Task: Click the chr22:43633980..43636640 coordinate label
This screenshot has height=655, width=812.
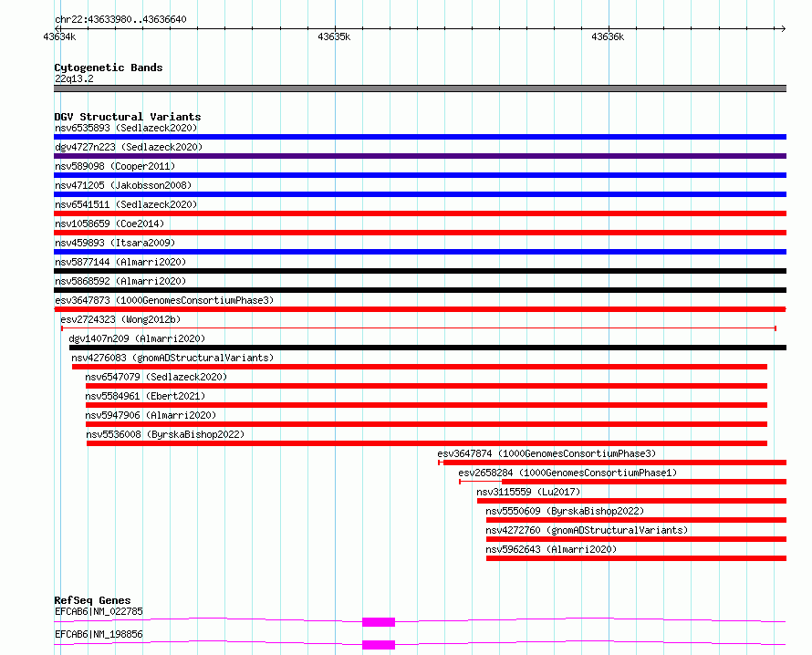Action: [x=120, y=19]
